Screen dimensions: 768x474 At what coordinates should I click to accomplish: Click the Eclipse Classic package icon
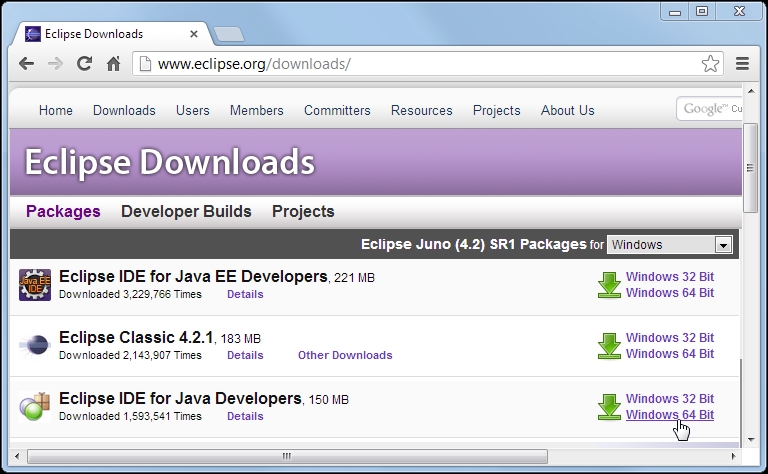click(x=35, y=345)
